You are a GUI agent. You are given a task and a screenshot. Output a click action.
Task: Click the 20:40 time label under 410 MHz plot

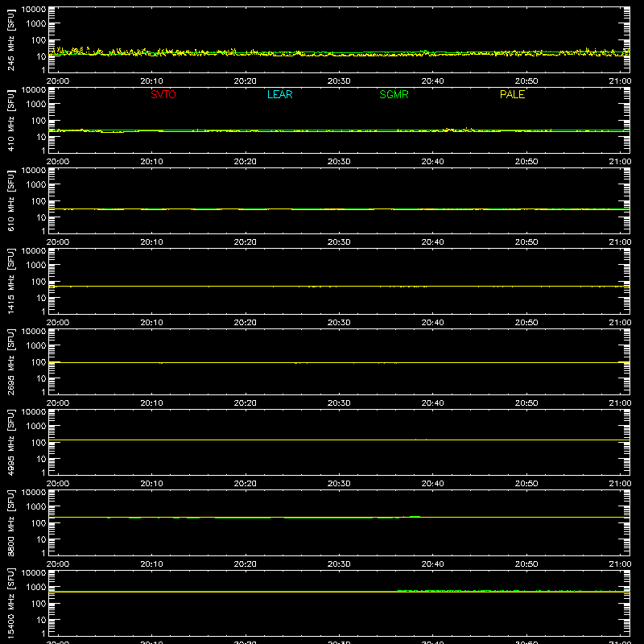pyautogui.click(x=432, y=162)
